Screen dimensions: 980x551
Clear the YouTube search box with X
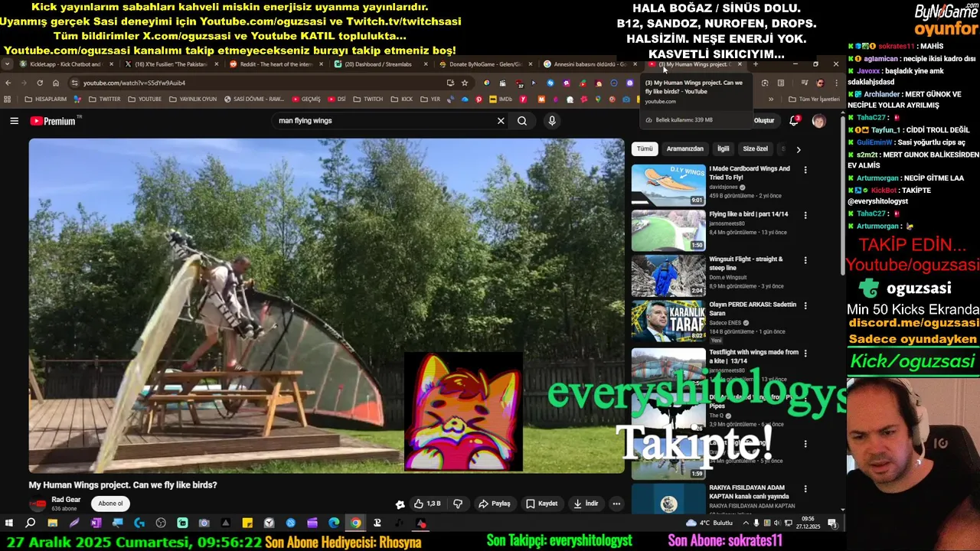point(501,121)
